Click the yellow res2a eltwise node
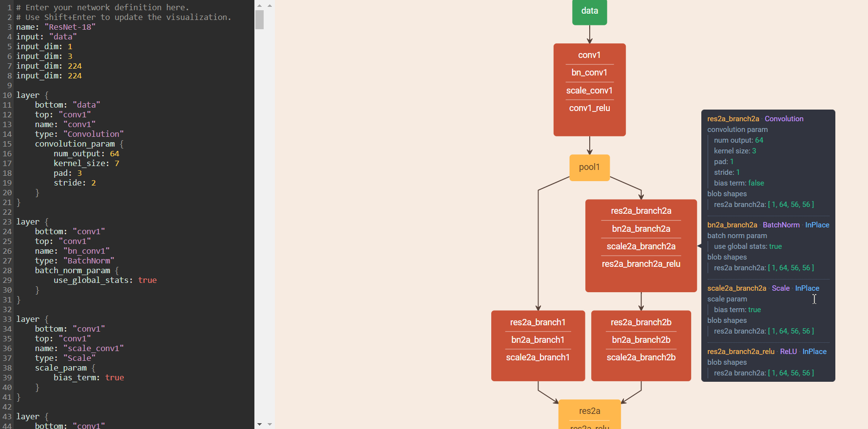Viewport: 868px width, 429px height. pos(589,411)
